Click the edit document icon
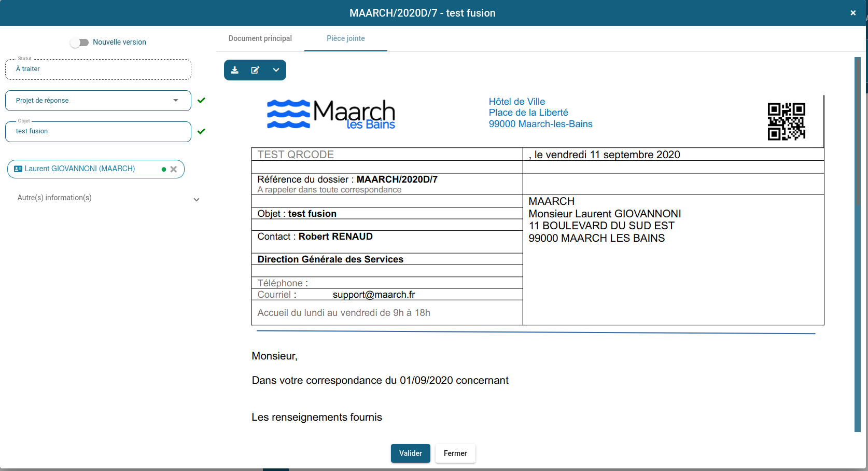 click(255, 70)
